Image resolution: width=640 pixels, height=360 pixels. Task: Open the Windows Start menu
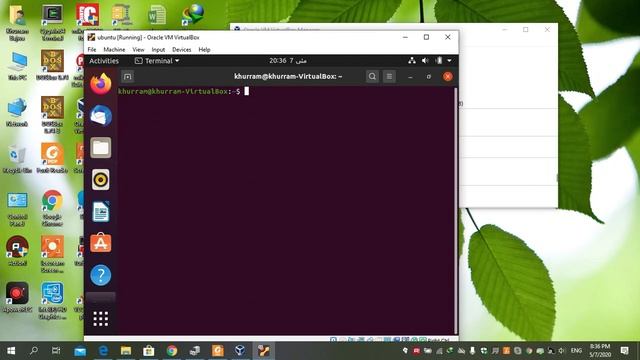11,351
